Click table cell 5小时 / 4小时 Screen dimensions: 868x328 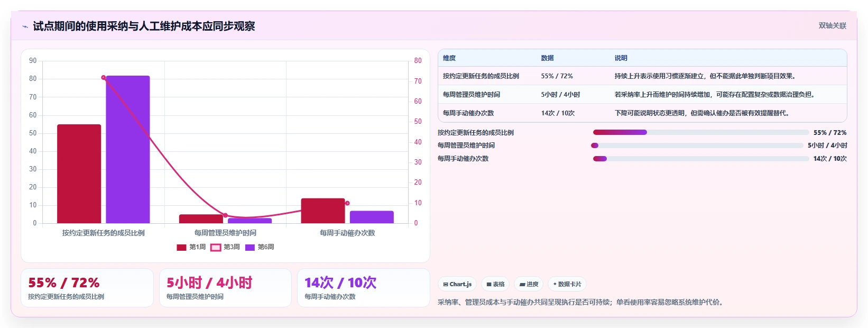tap(560, 95)
